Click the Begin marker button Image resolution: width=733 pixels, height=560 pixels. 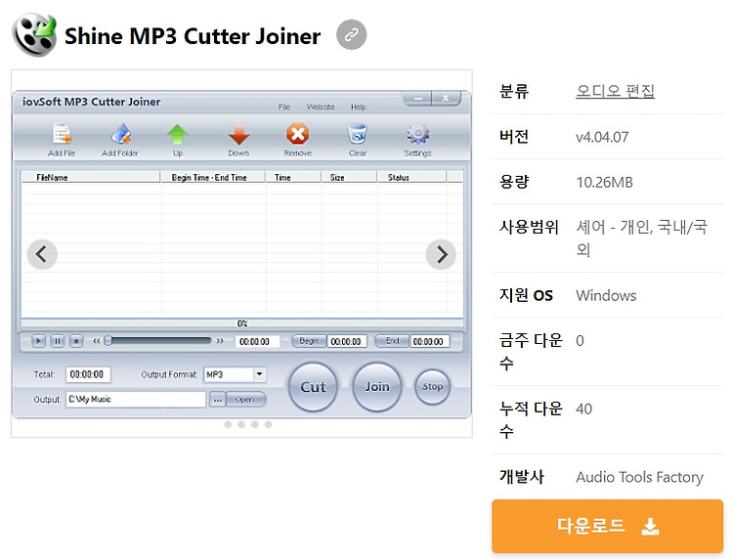click(x=309, y=341)
